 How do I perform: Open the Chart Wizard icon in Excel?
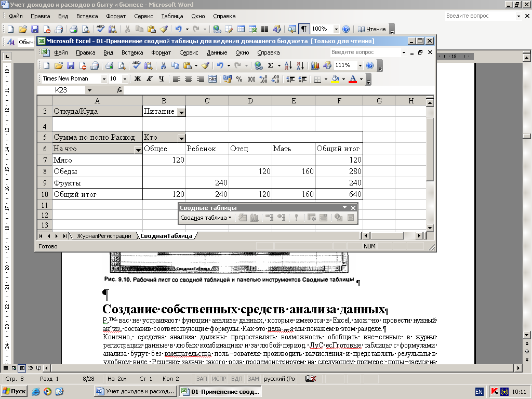point(315,65)
